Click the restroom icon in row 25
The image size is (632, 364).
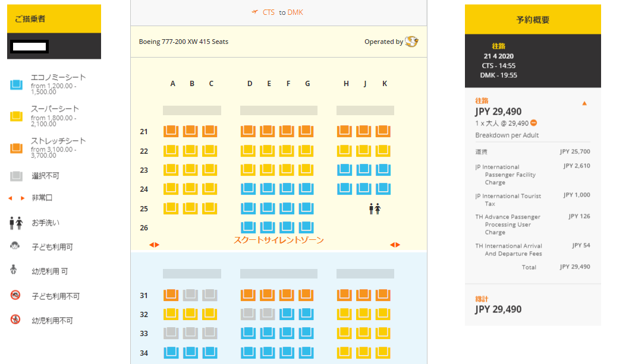(375, 208)
